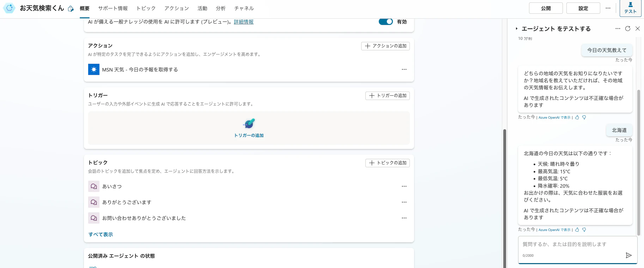644x268 pixels.
Task: Click アクションの追加 button
Action: [x=385, y=46]
